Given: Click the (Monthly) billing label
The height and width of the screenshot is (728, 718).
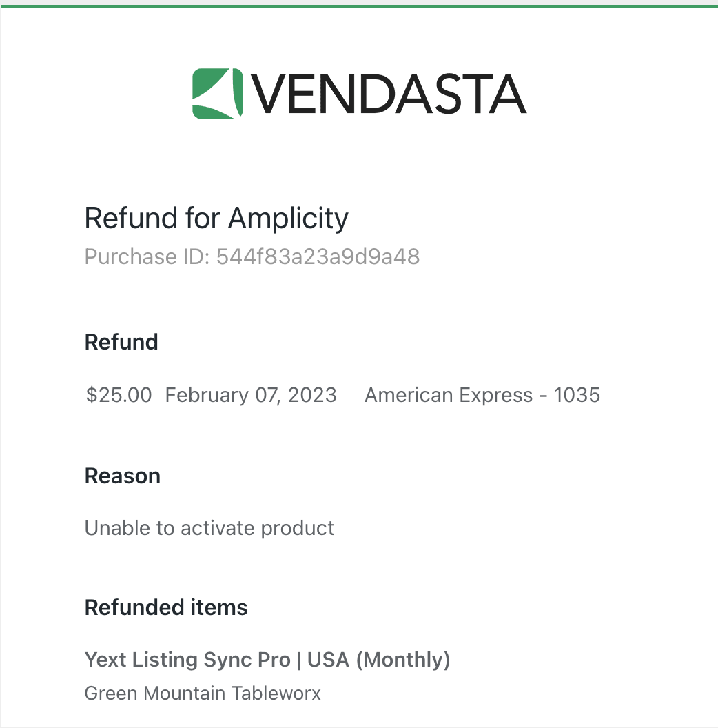Looking at the screenshot, I should [x=403, y=660].
